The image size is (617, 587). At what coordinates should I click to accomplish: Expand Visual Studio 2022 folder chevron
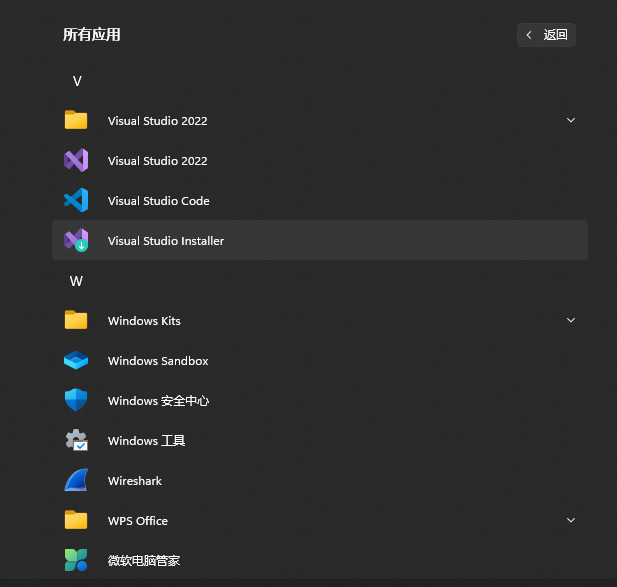click(x=571, y=120)
